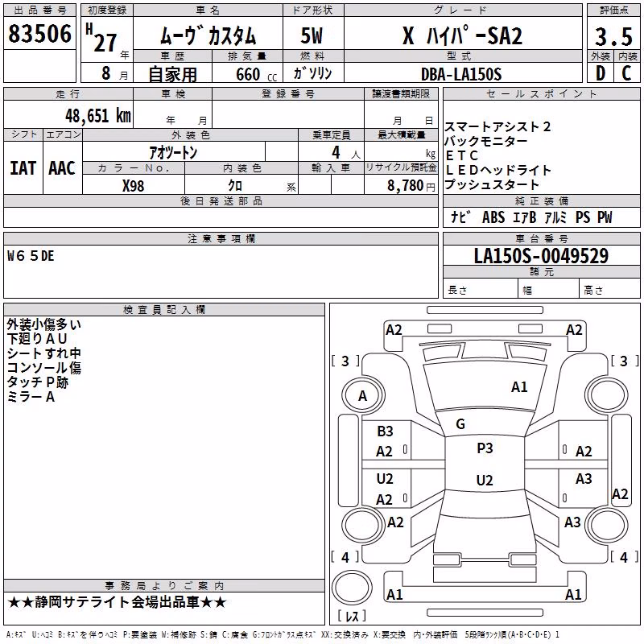
Task: Click windshield chip mark G
Action: pyautogui.click(x=460, y=424)
